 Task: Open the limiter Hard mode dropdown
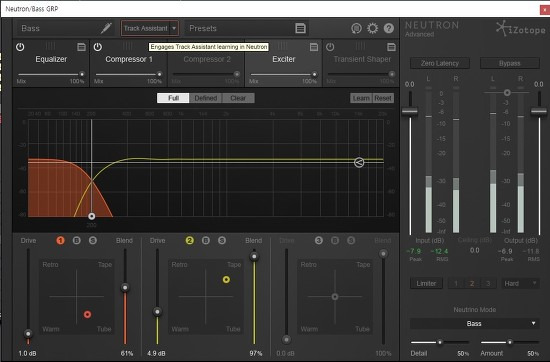tap(520, 283)
